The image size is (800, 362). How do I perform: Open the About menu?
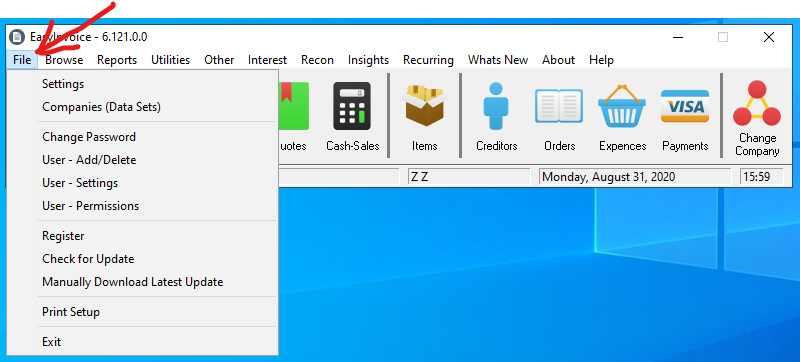pos(558,60)
